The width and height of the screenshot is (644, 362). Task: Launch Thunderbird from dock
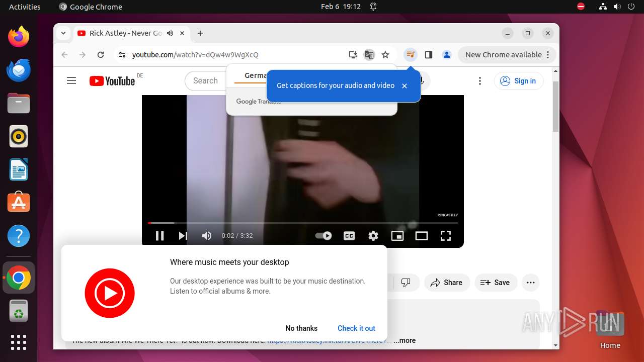click(19, 70)
